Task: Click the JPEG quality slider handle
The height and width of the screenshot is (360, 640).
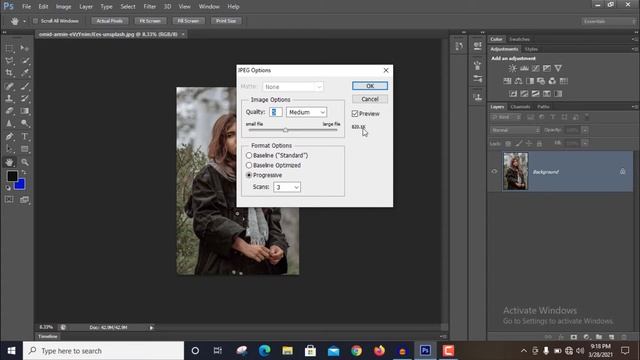Action: pyautogui.click(x=285, y=130)
